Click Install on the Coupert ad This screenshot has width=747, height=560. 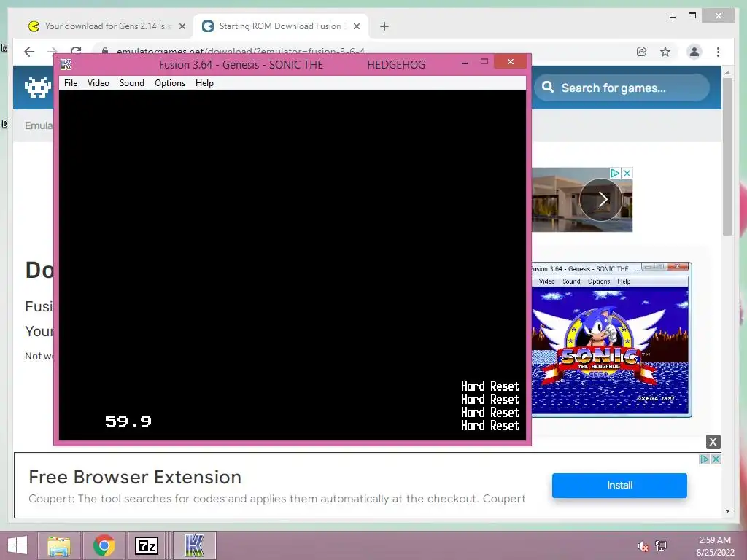619,485
